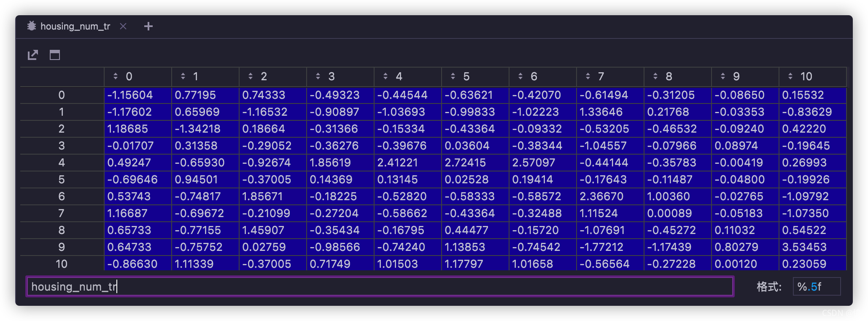Select cell 1.18685

point(138,129)
